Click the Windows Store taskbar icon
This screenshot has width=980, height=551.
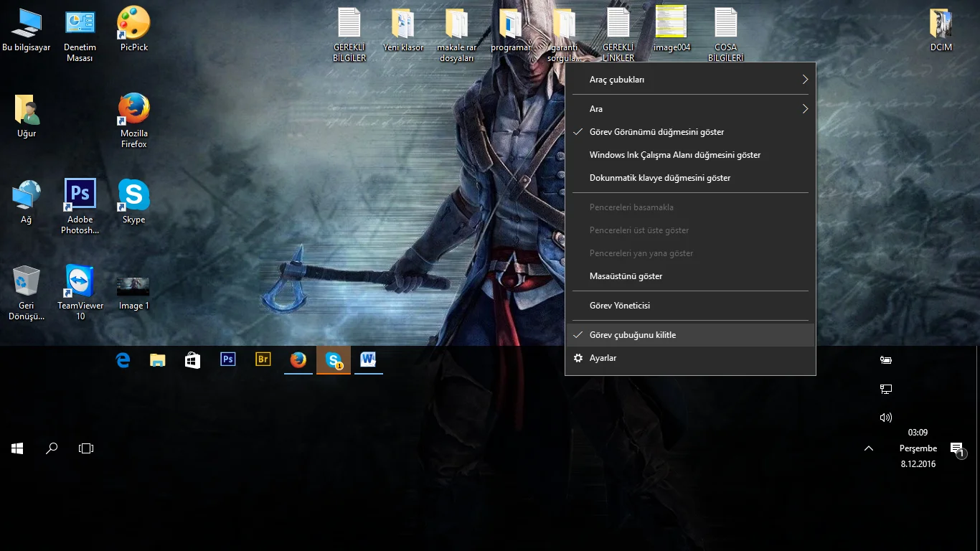point(193,360)
